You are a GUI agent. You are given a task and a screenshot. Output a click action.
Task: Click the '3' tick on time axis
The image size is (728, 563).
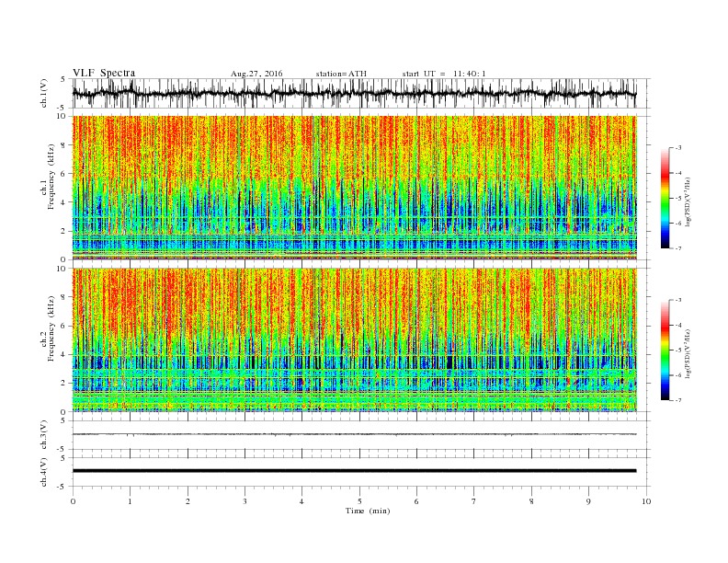(x=245, y=501)
